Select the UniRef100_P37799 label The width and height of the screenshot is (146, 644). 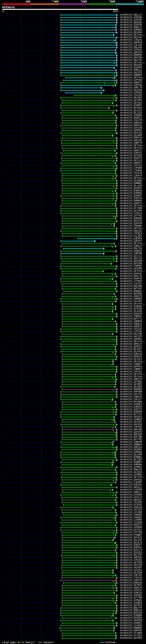pyautogui.click(x=131, y=533)
